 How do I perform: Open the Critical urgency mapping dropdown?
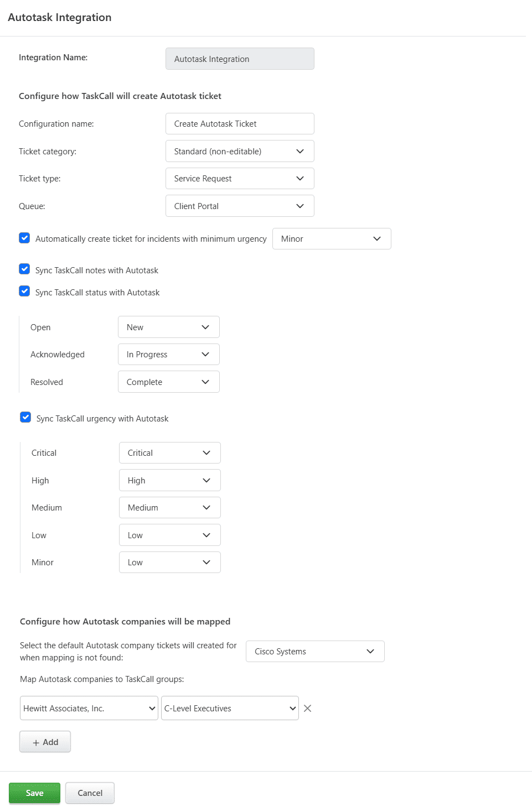click(170, 452)
